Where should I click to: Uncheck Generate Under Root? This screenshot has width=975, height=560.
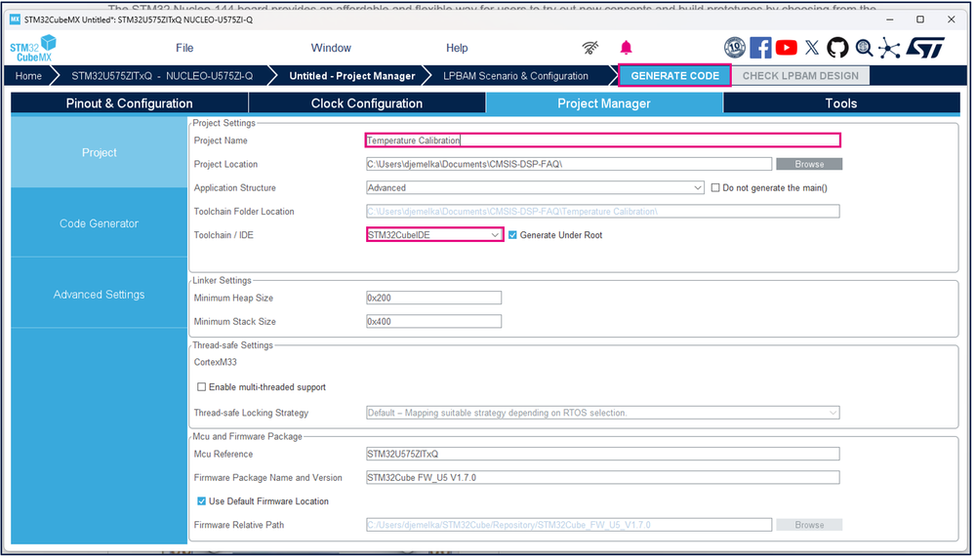coord(512,235)
